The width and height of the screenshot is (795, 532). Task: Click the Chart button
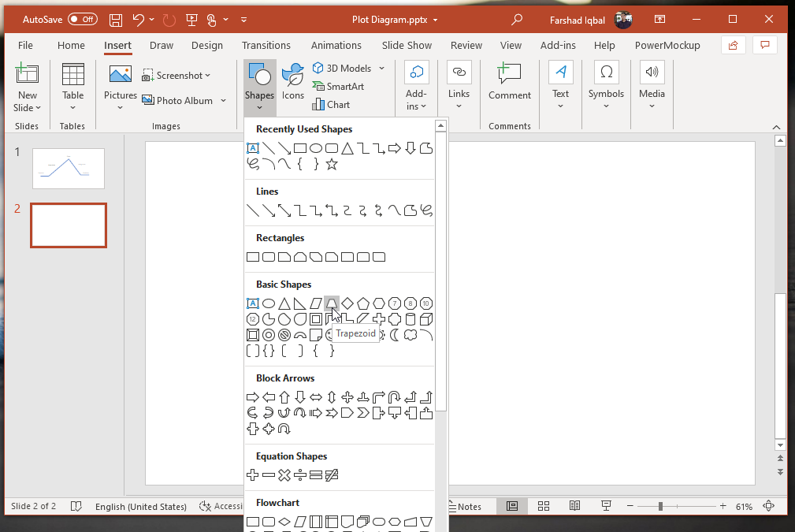point(332,104)
